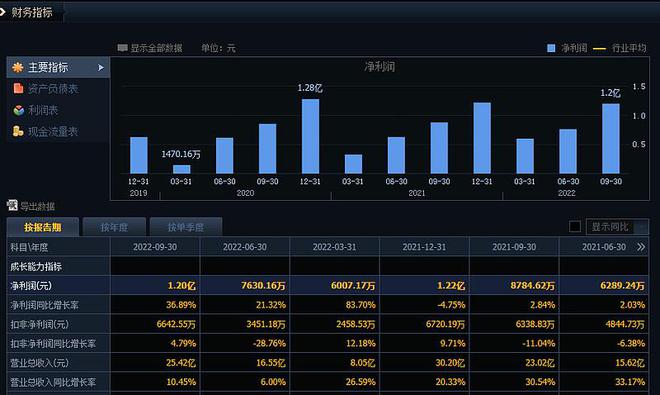The image size is (660, 395).
Task: Click the 资产负债表 document icon
Action: 18,88
